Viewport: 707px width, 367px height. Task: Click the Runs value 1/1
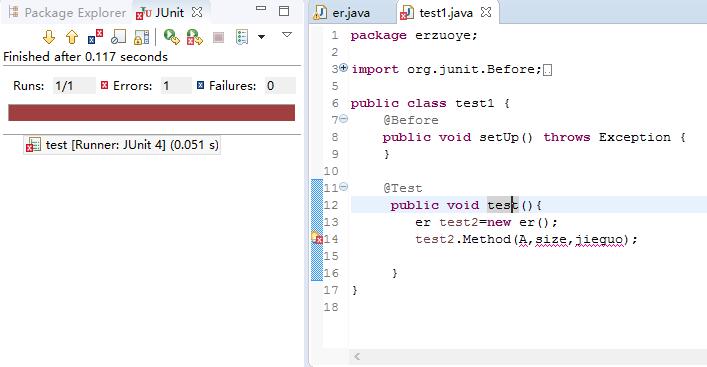(x=74, y=86)
